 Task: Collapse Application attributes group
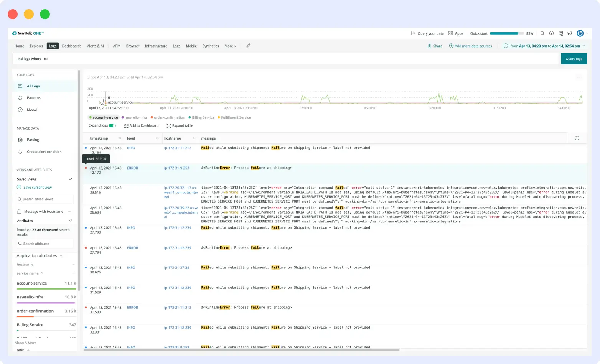tap(61, 256)
